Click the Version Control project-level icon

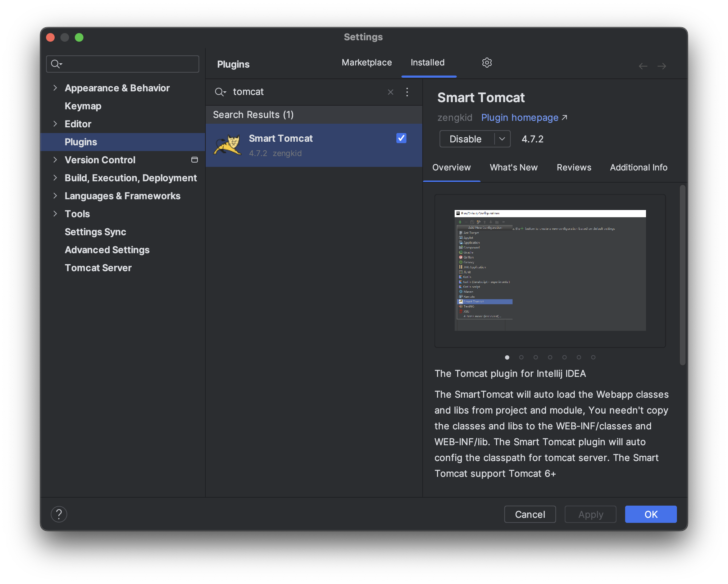pyautogui.click(x=195, y=160)
